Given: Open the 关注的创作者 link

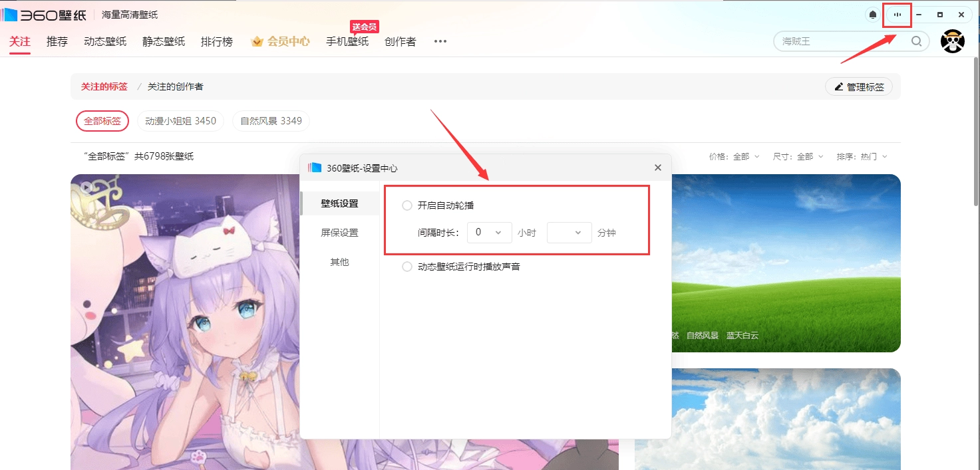Looking at the screenshot, I should point(175,86).
